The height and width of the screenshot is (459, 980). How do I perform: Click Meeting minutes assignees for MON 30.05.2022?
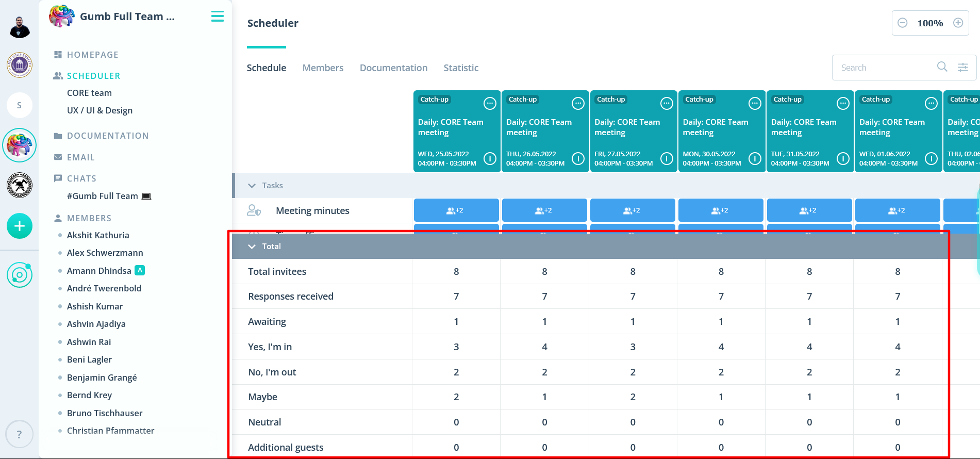(x=721, y=210)
